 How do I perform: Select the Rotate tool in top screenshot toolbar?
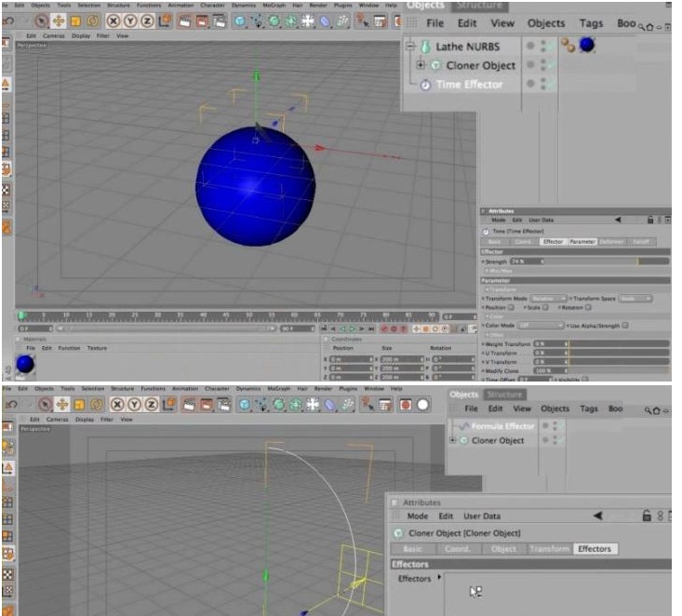(x=93, y=20)
